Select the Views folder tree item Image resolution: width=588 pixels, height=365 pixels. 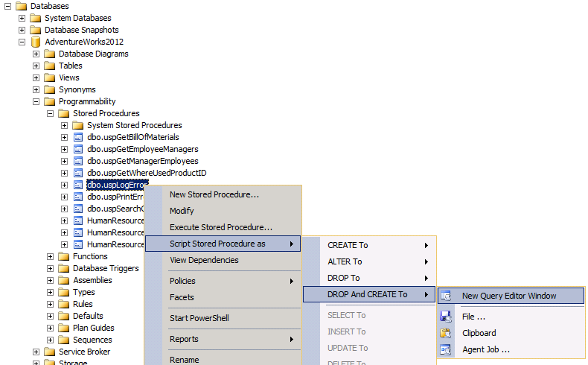click(68, 77)
